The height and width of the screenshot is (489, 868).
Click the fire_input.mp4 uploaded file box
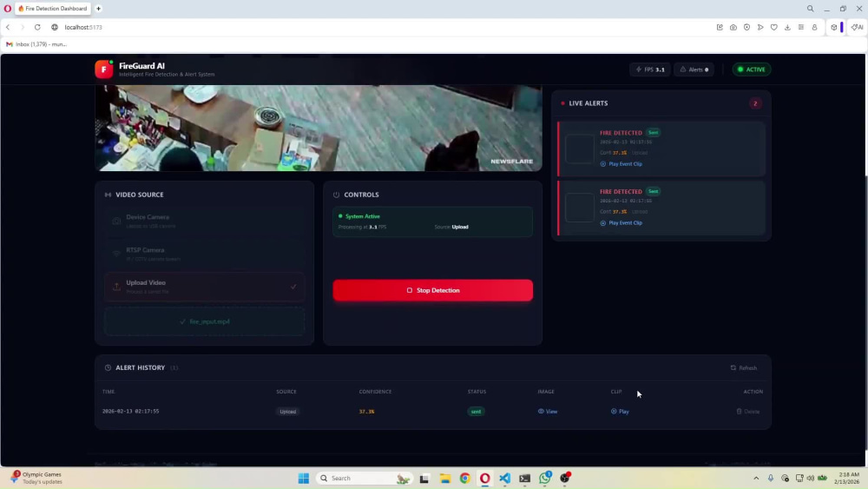tap(204, 321)
